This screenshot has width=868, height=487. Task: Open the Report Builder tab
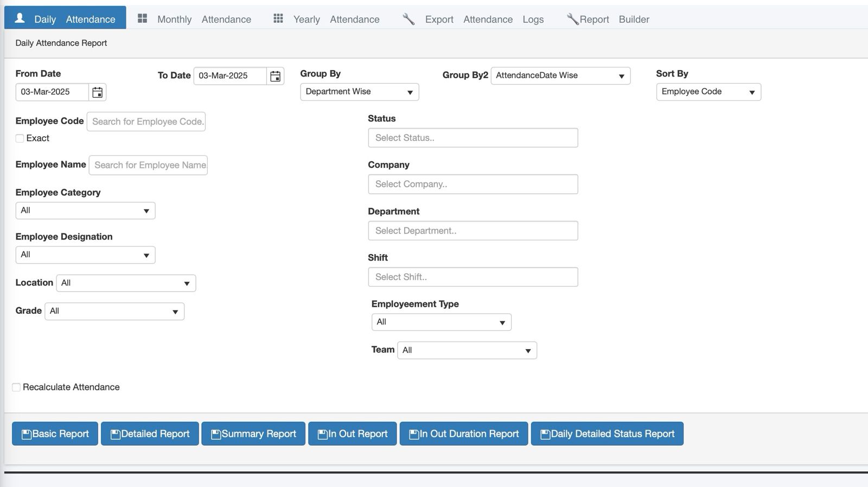614,20
